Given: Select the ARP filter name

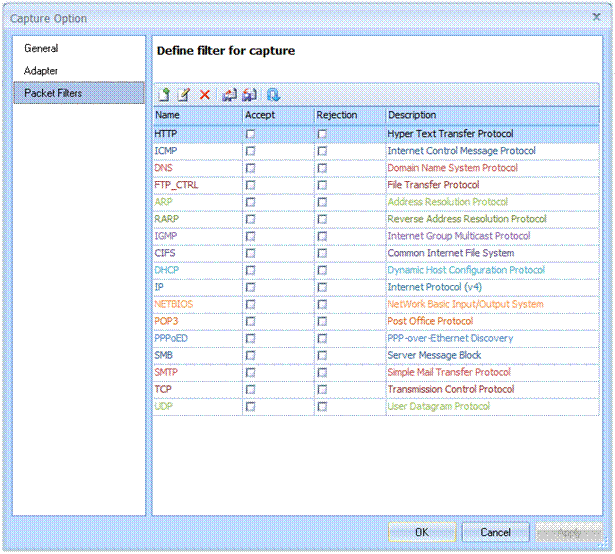Looking at the screenshot, I should coord(164,202).
